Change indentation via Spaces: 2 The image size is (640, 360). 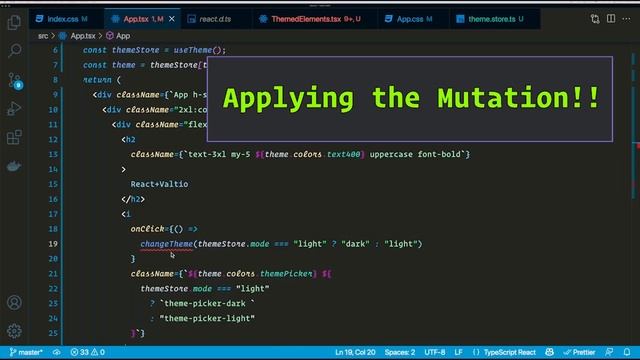[400, 352]
